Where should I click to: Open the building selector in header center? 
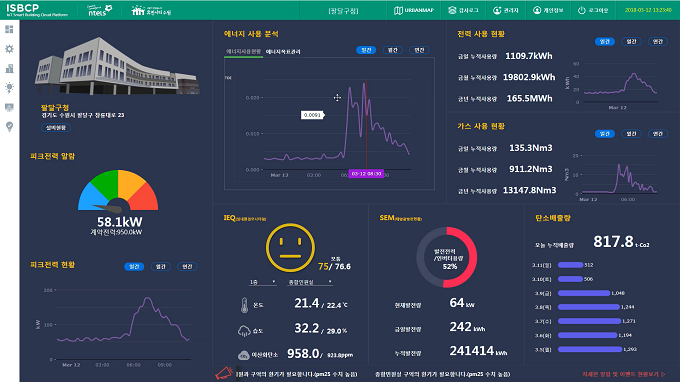click(x=343, y=10)
